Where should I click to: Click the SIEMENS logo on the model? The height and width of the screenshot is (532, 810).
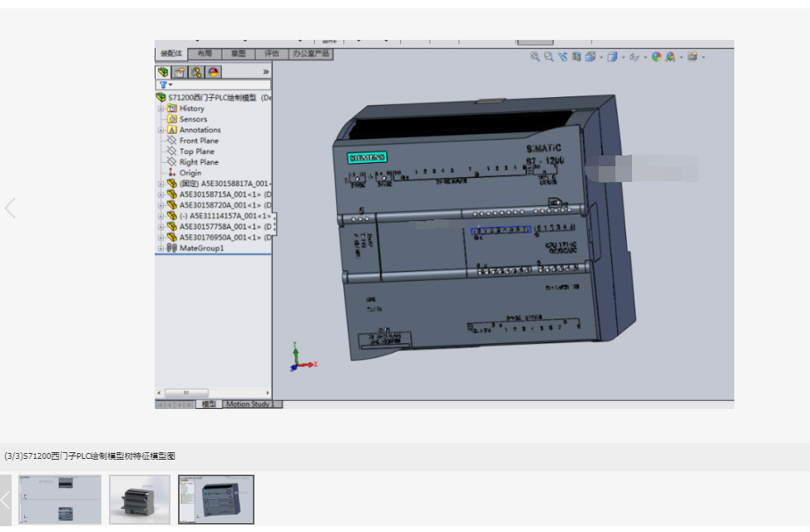click(x=368, y=158)
